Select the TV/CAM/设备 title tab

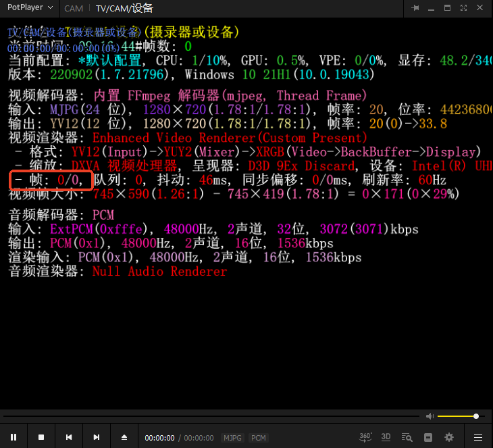(x=124, y=9)
